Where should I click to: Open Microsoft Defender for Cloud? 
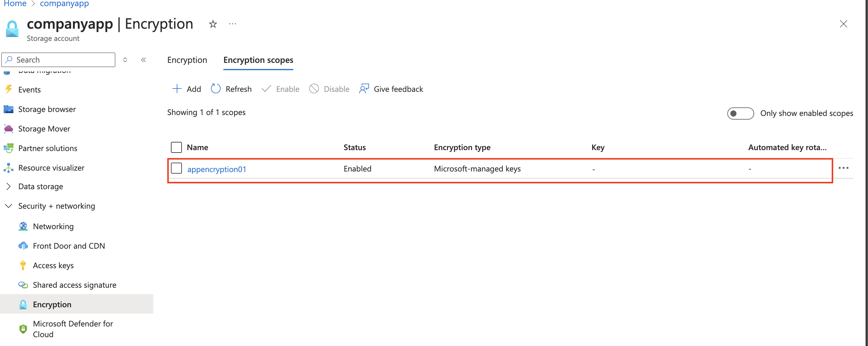(x=73, y=329)
